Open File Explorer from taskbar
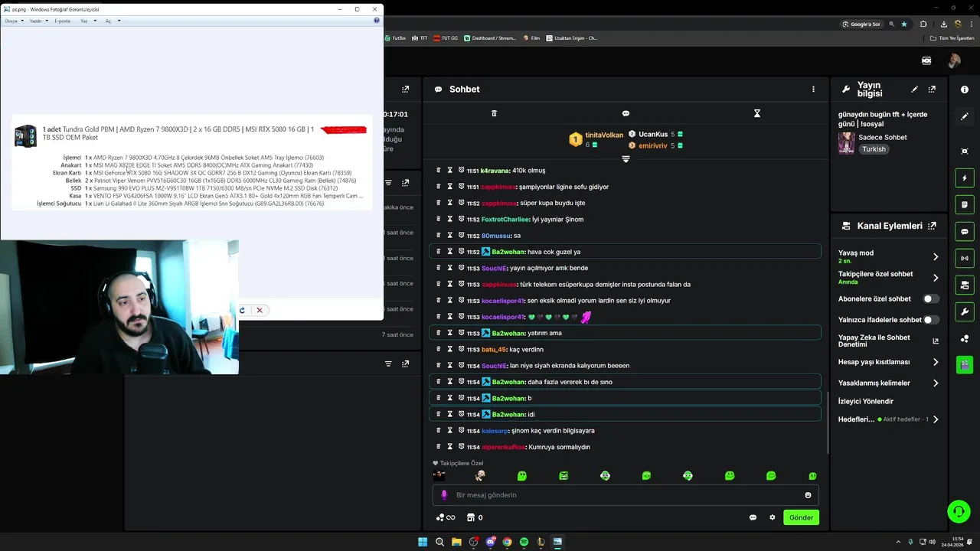This screenshot has width=980, height=551. click(x=456, y=542)
